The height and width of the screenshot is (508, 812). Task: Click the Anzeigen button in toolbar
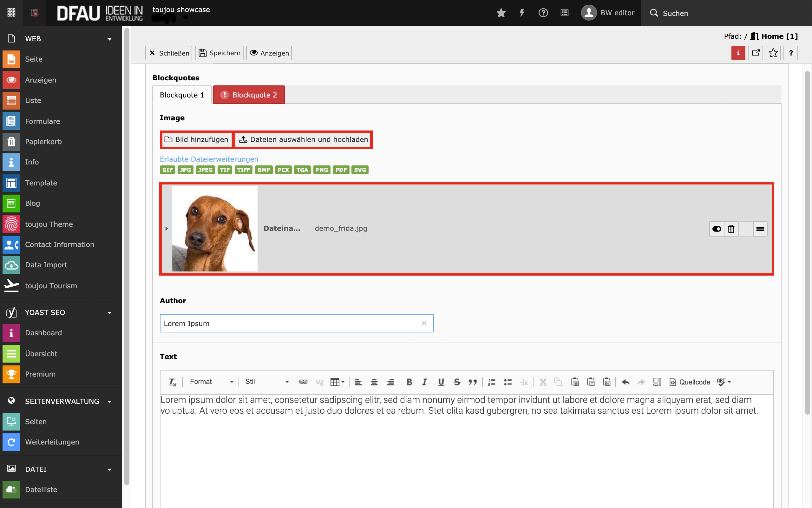pos(269,53)
